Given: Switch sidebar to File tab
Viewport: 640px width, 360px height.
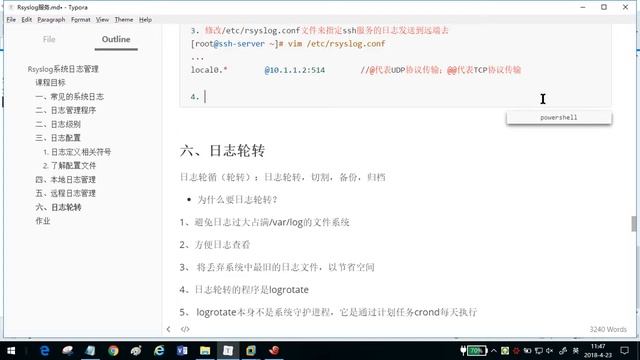Looking at the screenshot, I should (x=49, y=39).
